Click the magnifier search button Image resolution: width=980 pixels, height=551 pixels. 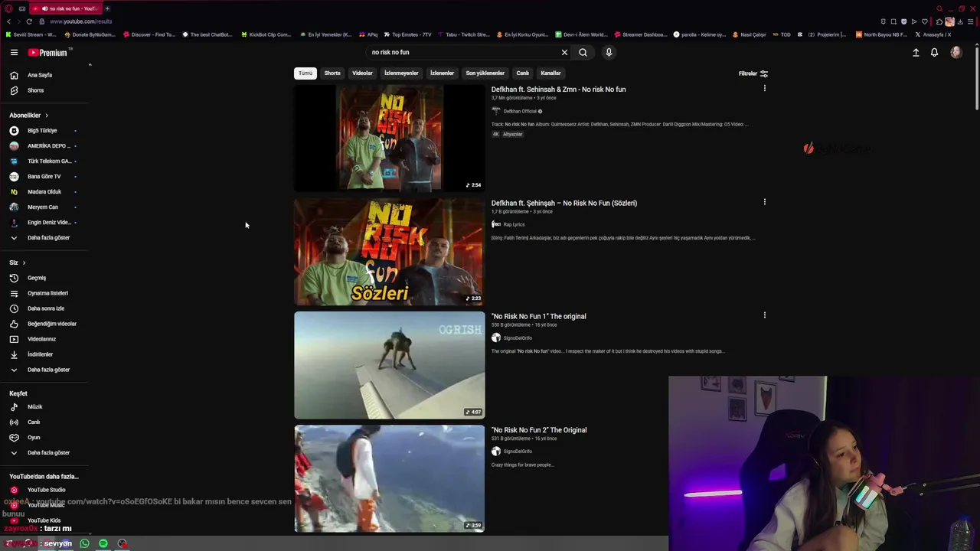point(583,52)
